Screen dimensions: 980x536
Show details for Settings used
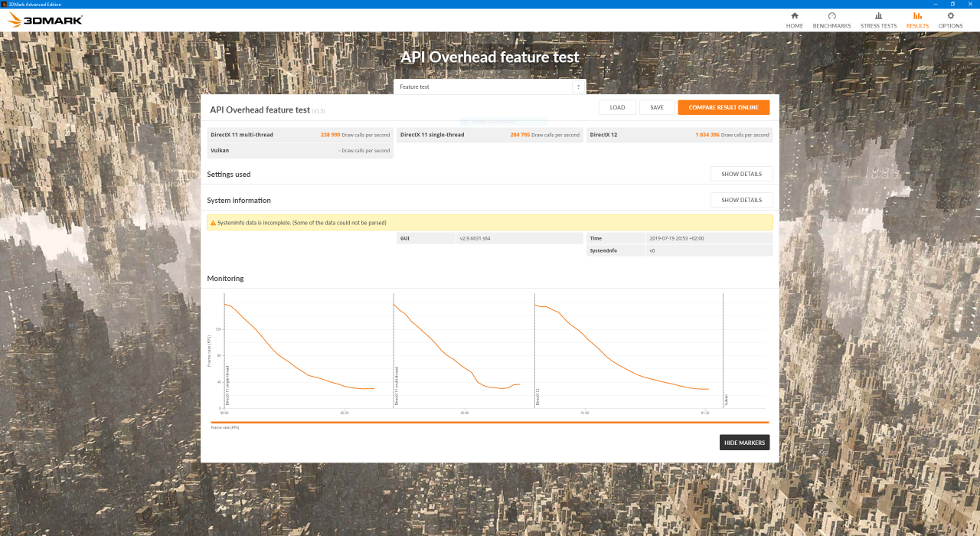[x=741, y=174]
